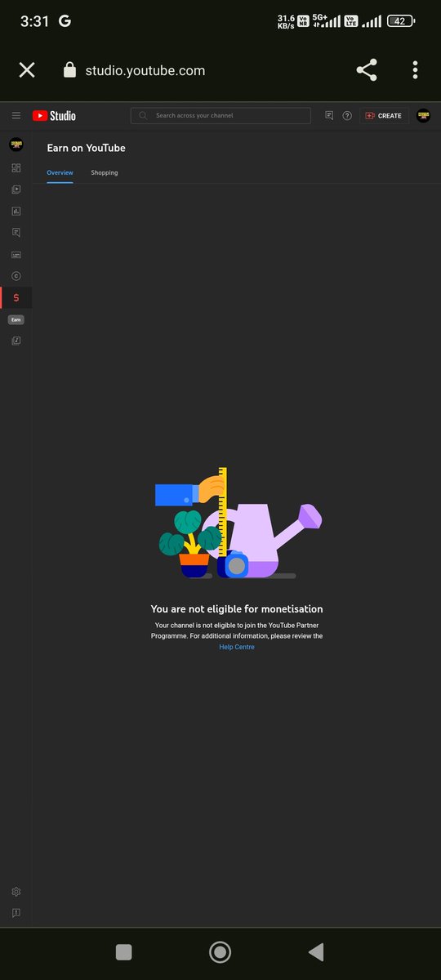Image resolution: width=441 pixels, height=980 pixels.
Task: Open the account avatar in top right
Action: click(423, 116)
